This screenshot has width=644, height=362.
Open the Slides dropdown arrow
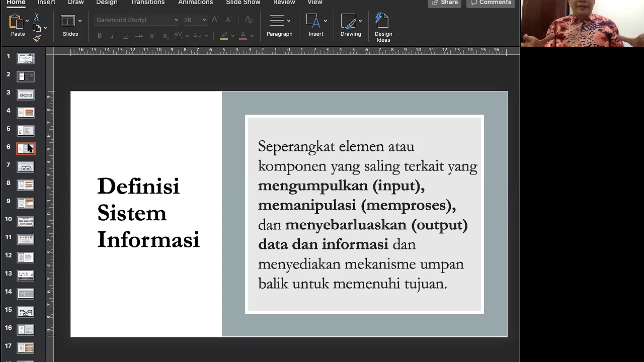(x=79, y=21)
